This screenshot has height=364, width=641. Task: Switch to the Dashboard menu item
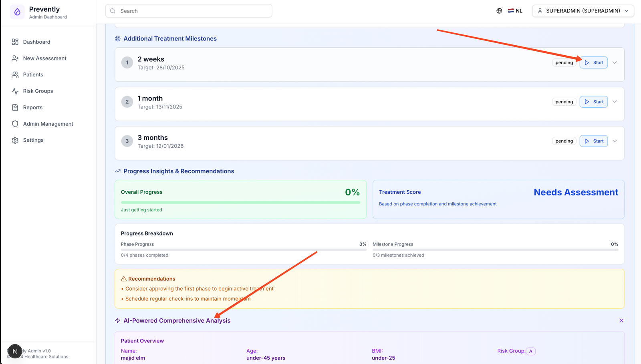click(36, 42)
